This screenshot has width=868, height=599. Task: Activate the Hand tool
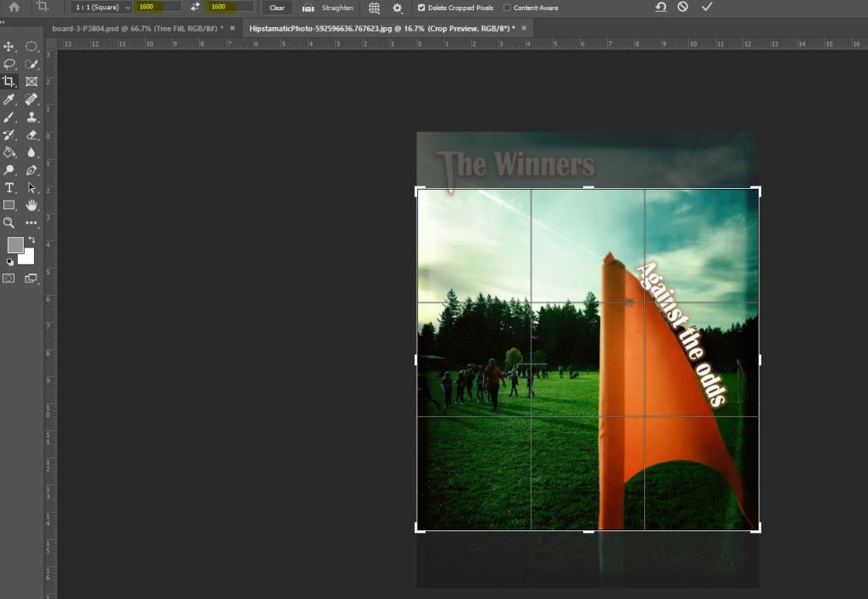pyautogui.click(x=31, y=206)
